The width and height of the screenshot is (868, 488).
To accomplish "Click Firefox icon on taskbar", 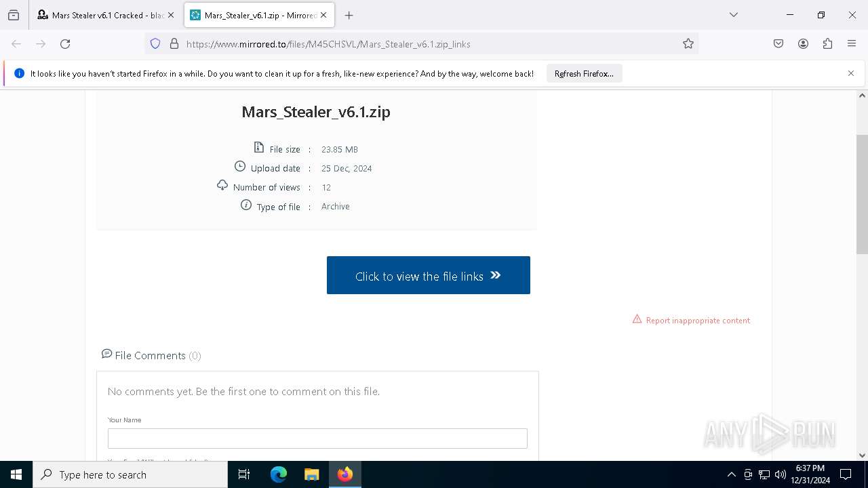I will (x=345, y=474).
